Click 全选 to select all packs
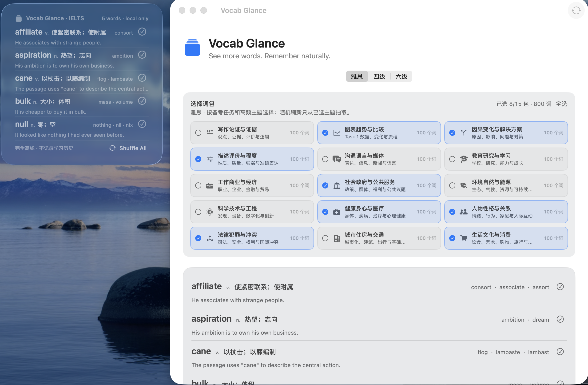Image resolution: width=588 pixels, height=385 pixels. click(x=561, y=104)
